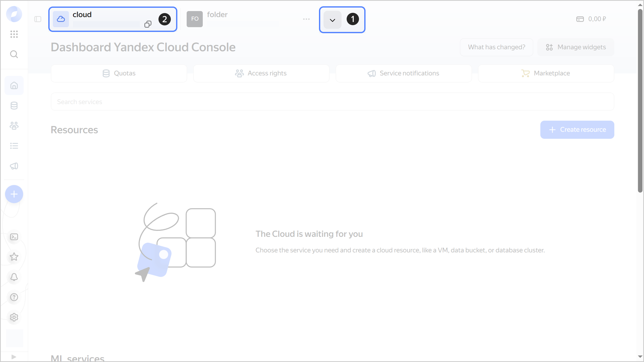The image size is (644, 362).
Task: Expand the cloud selector chevron
Action: [x=332, y=20]
